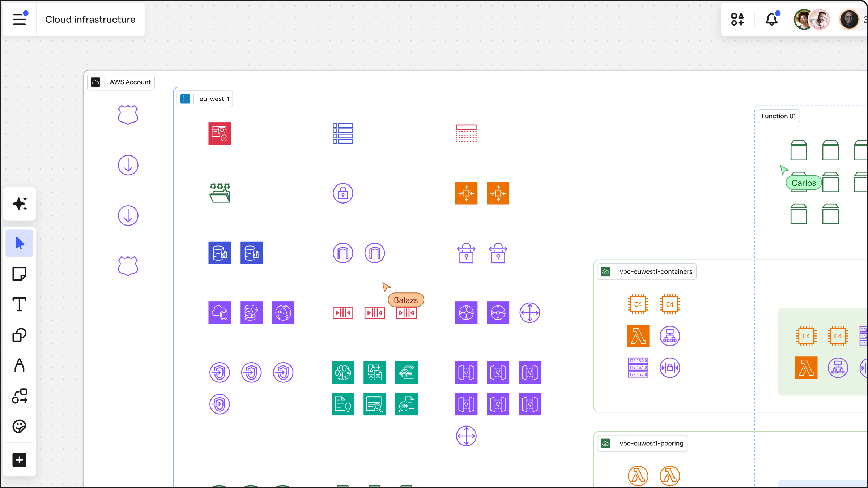868x488 pixels.
Task: Open the AI assistant sparkle tool
Action: (19, 204)
